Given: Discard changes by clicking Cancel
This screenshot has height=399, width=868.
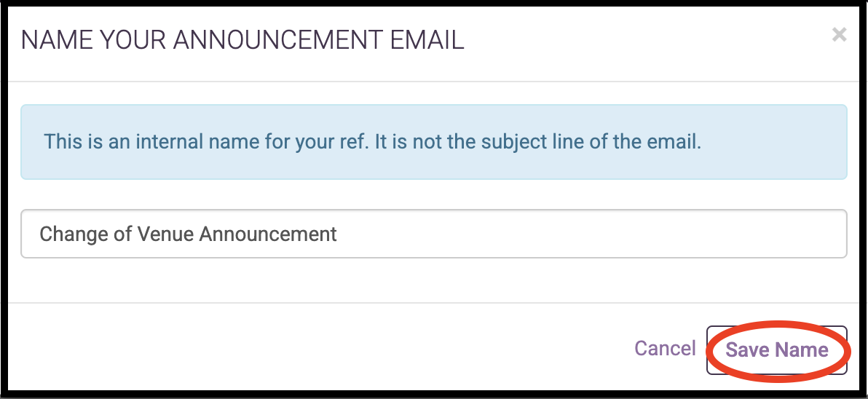Looking at the screenshot, I should coord(665,349).
